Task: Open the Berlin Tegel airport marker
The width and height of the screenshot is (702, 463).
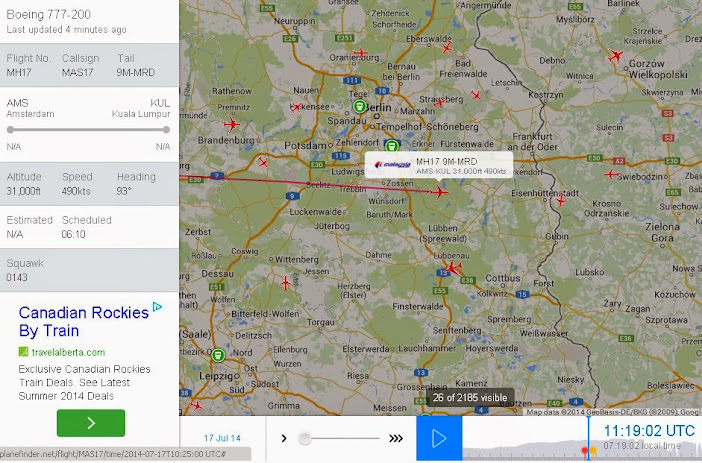Action: point(359,107)
